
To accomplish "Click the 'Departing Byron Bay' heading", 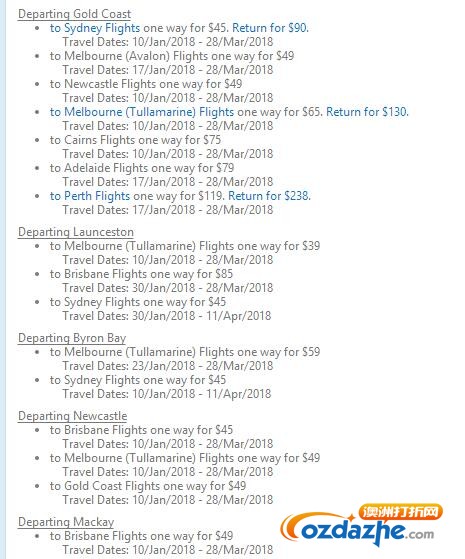I will (72, 338).
